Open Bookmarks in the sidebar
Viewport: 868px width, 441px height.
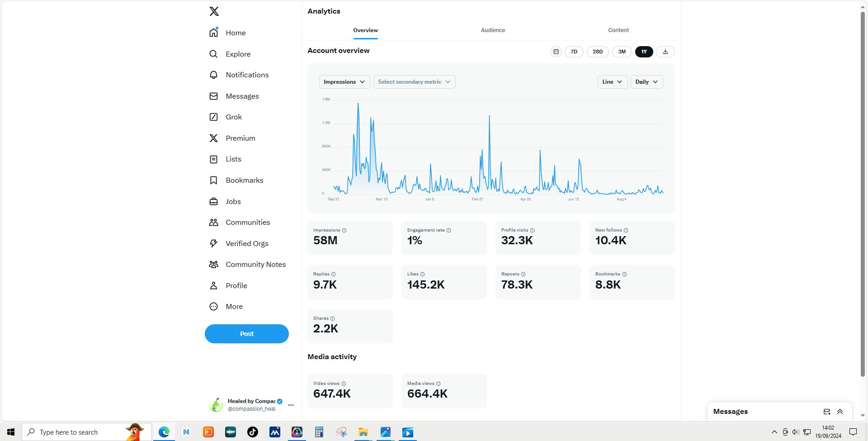(244, 180)
